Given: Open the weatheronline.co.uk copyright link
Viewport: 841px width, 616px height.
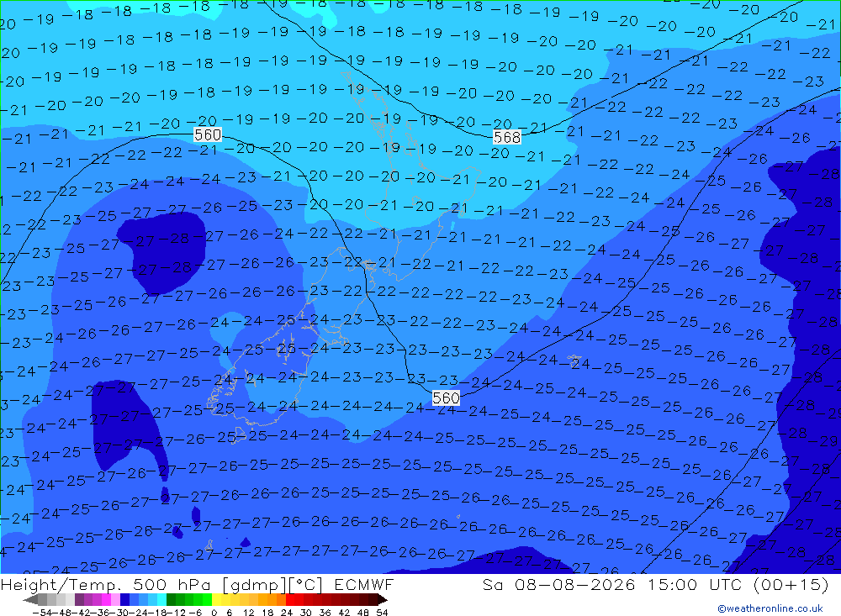Looking at the screenshot, I should click(770, 608).
